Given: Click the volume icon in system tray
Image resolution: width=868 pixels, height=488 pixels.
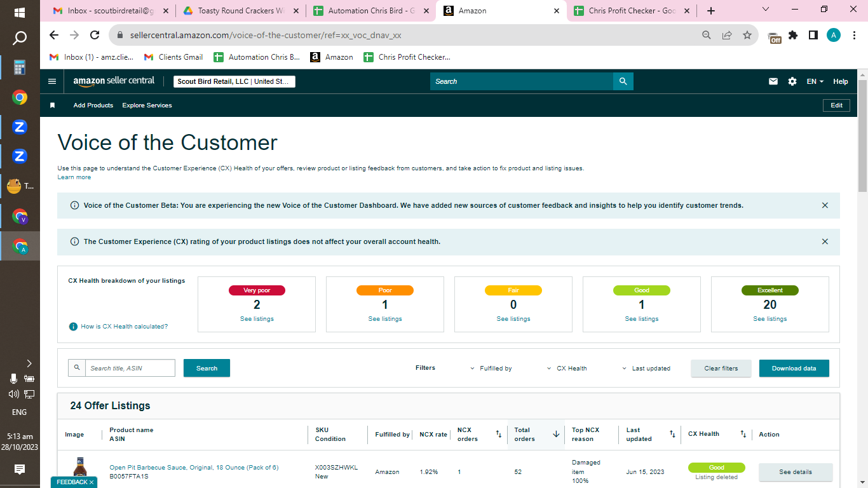Looking at the screenshot, I should point(13,394).
